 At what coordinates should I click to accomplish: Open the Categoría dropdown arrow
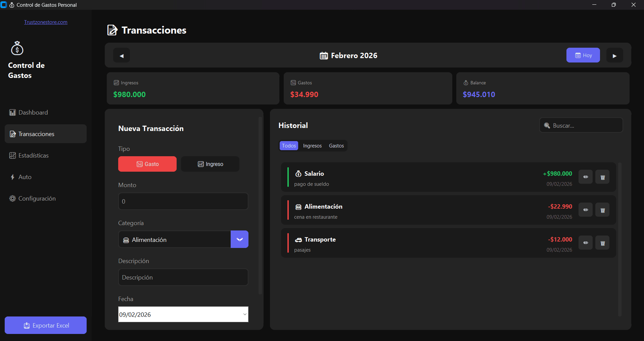tap(239, 239)
